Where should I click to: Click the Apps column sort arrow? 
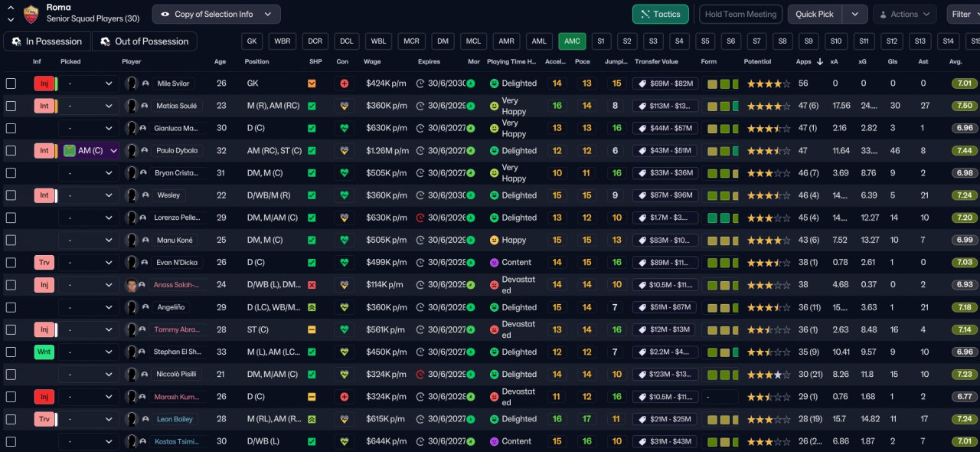pos(821,61)
